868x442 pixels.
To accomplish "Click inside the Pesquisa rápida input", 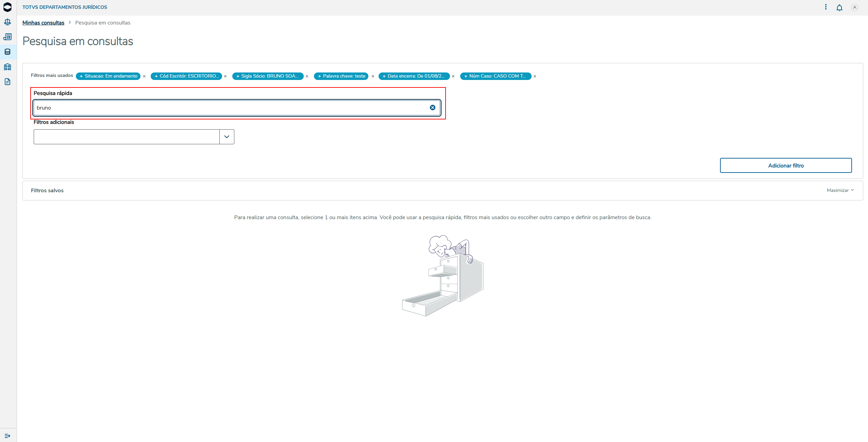I will (231, 108).
